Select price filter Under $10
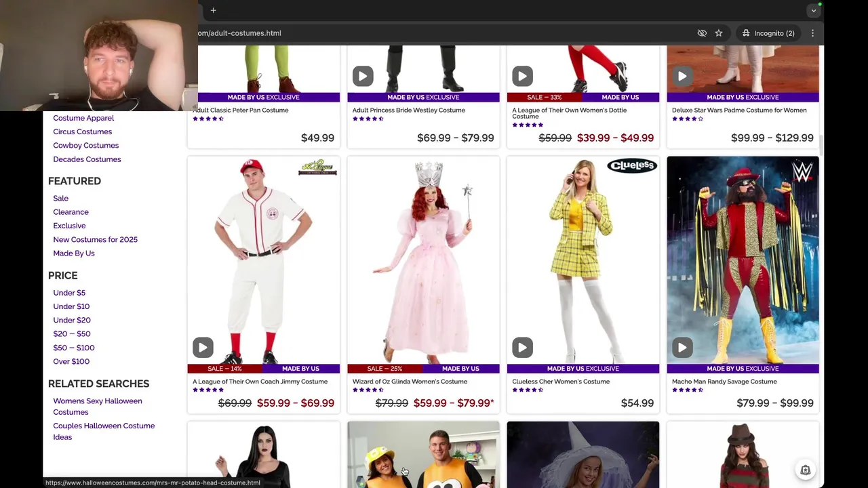This screenshot has height=488, width=868. click(71, 306)
